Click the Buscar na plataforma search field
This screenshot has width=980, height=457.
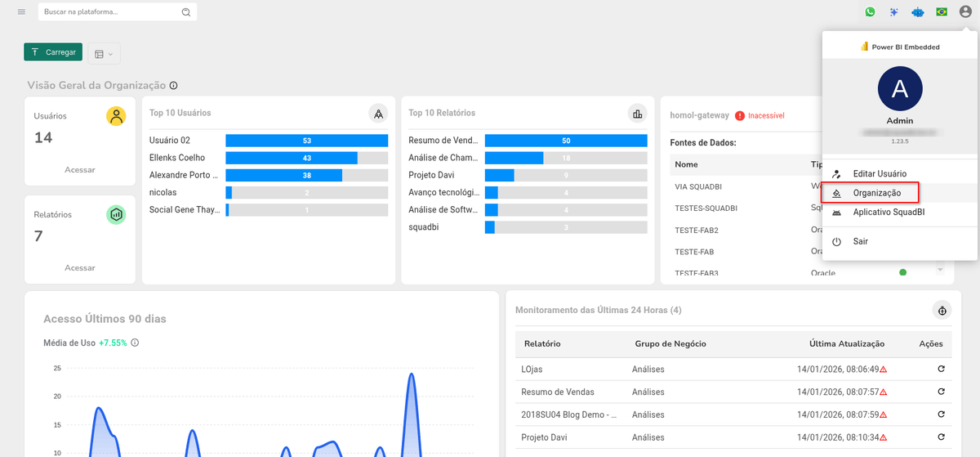[x=110, y=12]
